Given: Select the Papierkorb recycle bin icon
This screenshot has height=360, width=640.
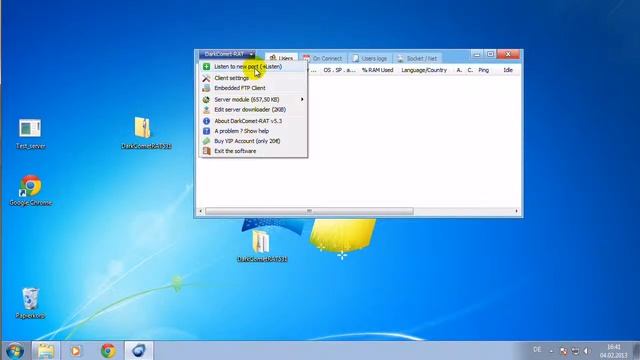Looking at the screenshot, I should click(30, 303).
